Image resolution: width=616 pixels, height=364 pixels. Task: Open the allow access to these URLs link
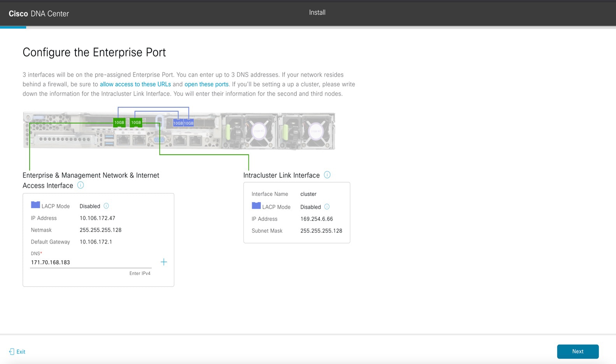(135, 84)
